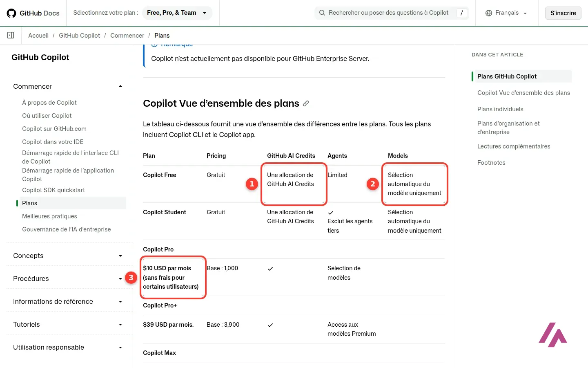
Task: Copy anchor link beside Copilot Vue d'ensemble heading
Action: [306, 103]
